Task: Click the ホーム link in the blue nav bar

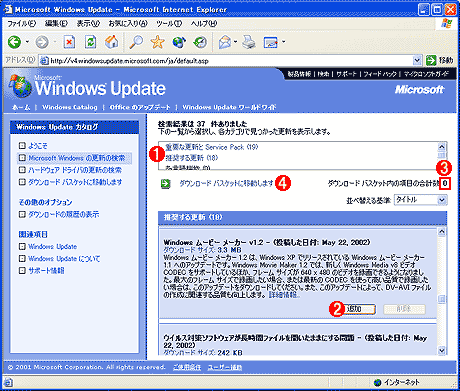Action: point(21,107)
